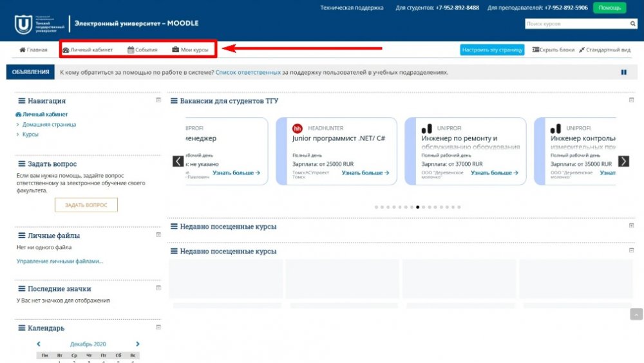644x363 pixels.
Task: Click the green Помощь button
Action: (x=609, y=8)
